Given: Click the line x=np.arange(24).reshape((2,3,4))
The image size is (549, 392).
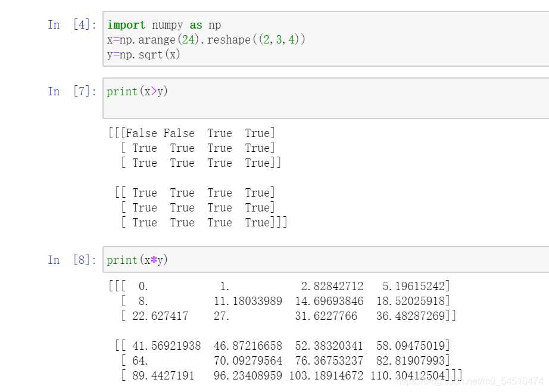Looking at the screenshot, I should (206, 39).
